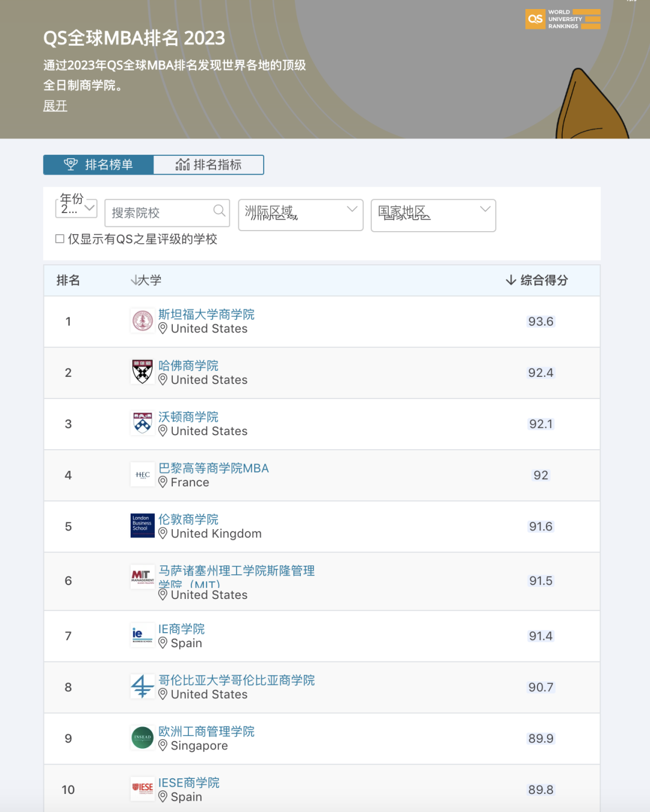Click the search magnifier icon
Viewport: 650px width, 812px height.
point(220,210)
